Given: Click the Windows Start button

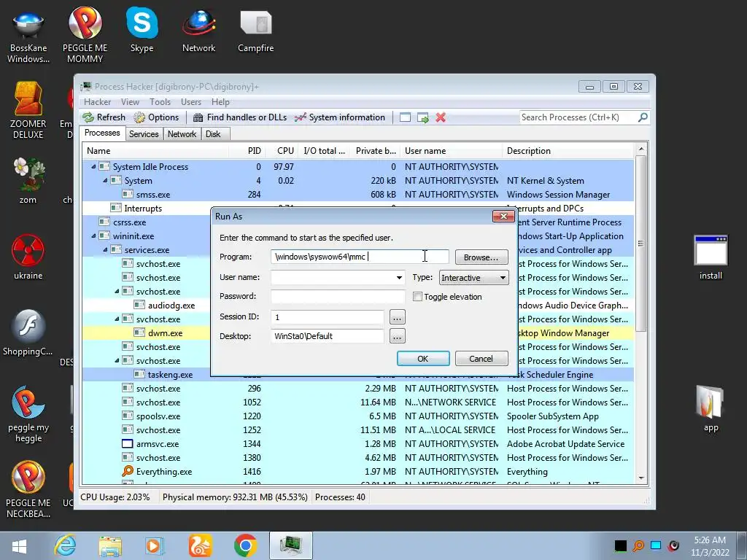Looking at the screenshot, I should coord(19,546).
